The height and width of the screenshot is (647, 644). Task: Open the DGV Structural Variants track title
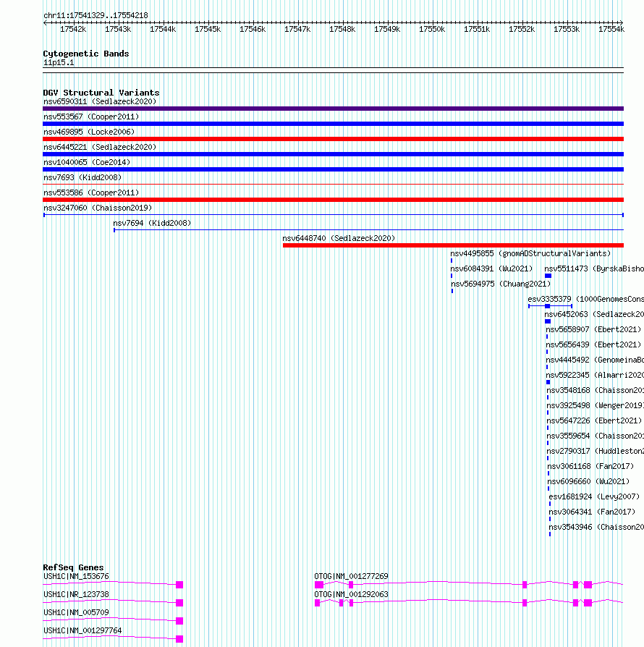[x=101, y=93]
